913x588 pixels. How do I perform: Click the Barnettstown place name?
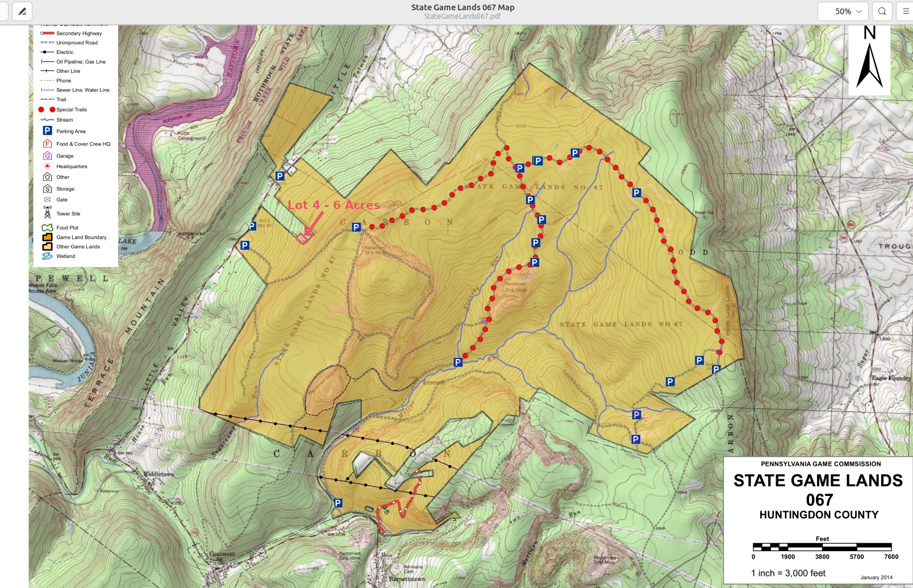(407, 579)
